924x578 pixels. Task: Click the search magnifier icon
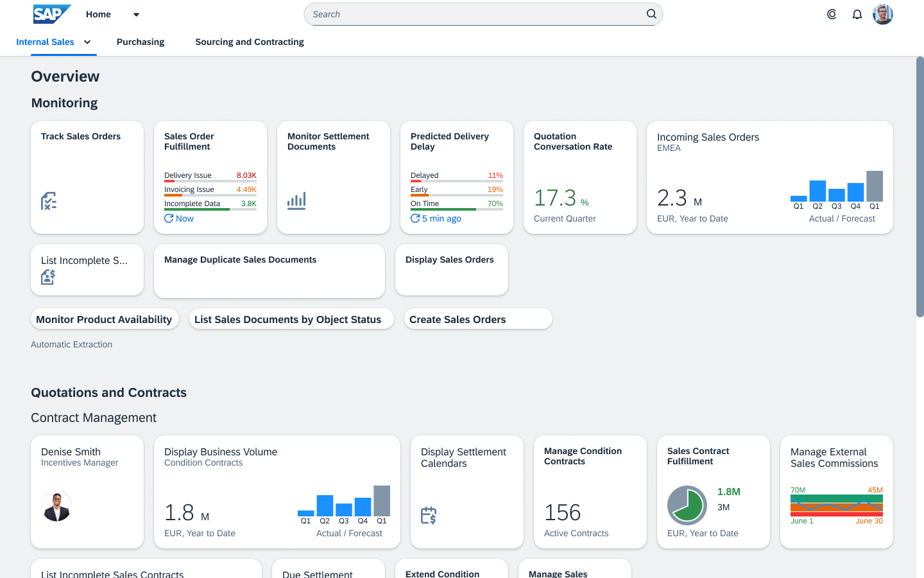point(651,13)
